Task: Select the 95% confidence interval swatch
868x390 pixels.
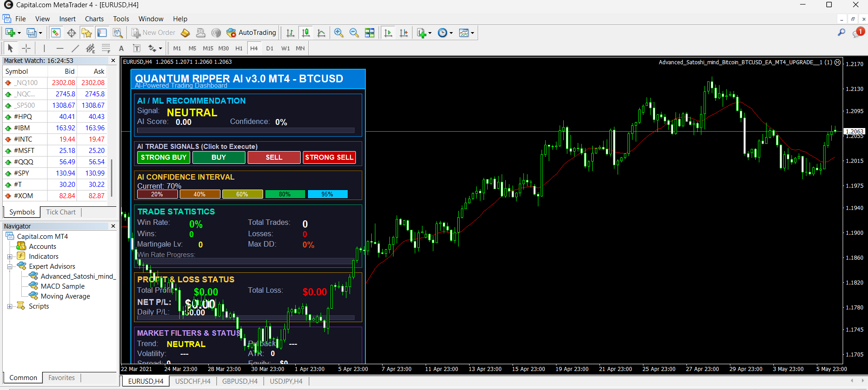Action: pos(327,194)
